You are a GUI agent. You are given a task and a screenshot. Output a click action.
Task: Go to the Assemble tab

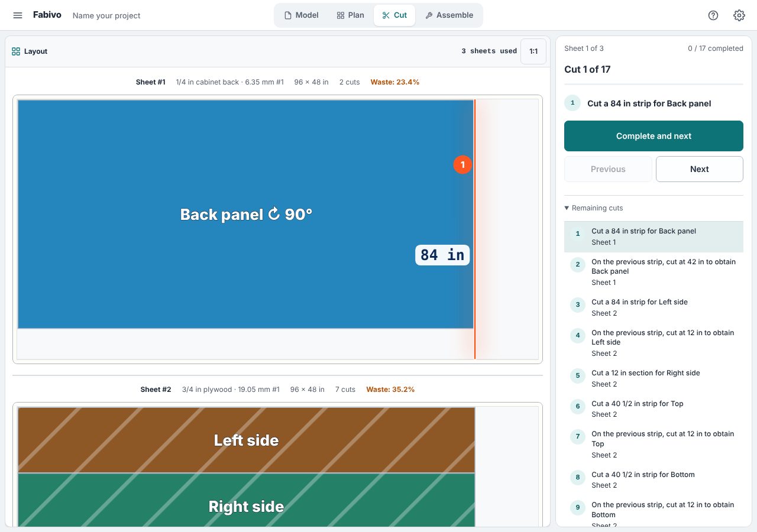(x=449, y=15)
